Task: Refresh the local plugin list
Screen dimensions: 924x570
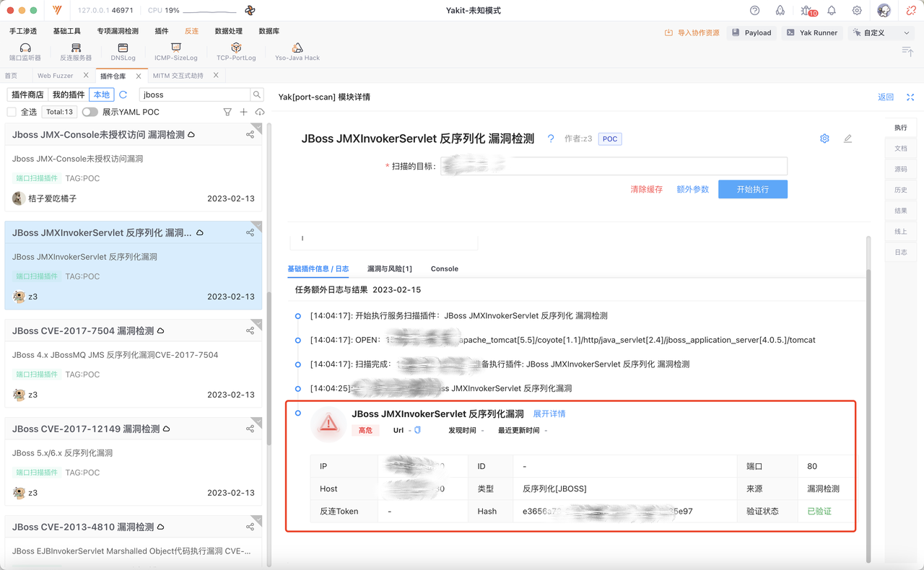Action: [123, 95]
